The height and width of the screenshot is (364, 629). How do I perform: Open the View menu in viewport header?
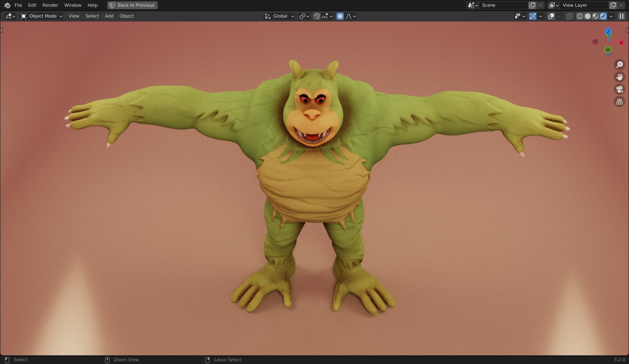(x=74, y=16)
